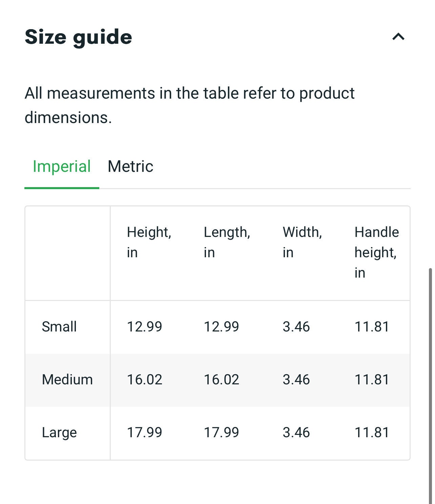This screenshot has width=435, height=504.
Task: Click the Width, in column header
Action: pos(302,242)
